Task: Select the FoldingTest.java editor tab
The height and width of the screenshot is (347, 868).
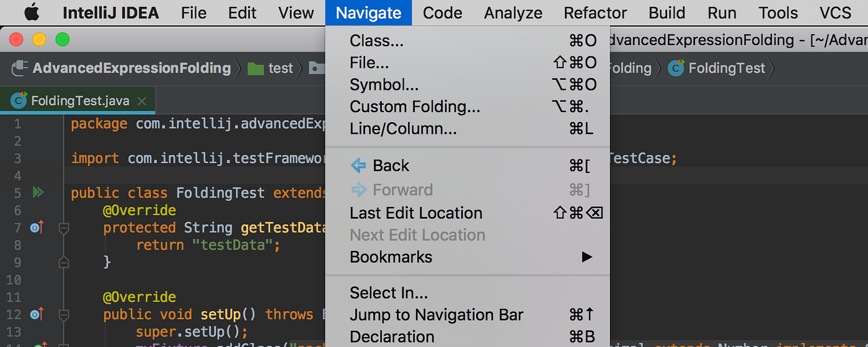Action: tap(78, 101)
